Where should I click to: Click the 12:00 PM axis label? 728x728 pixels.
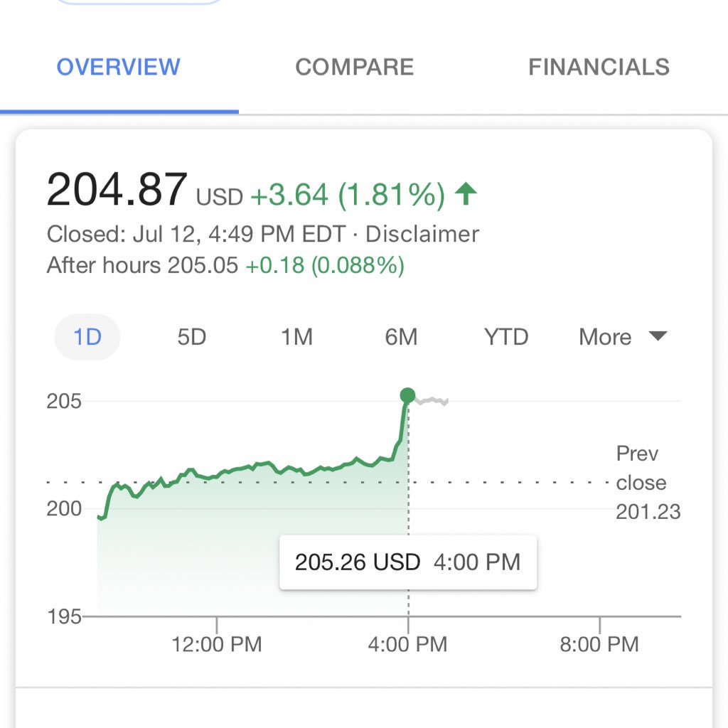tap(216, 644)
